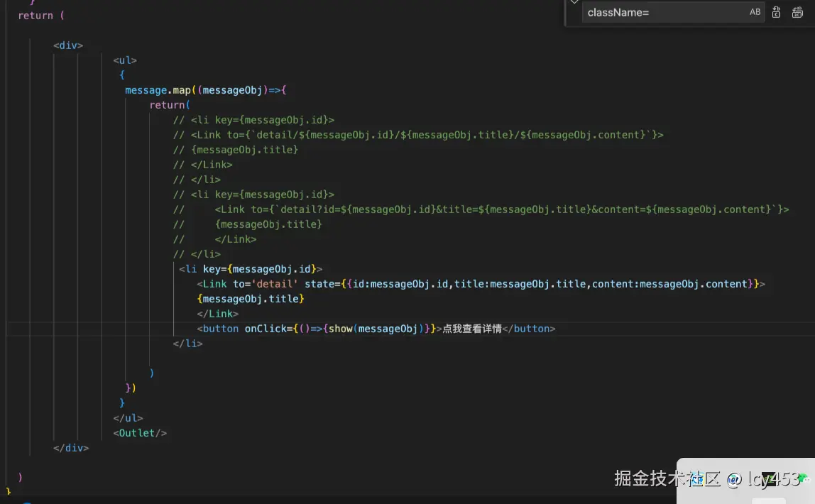Click the closing div tag
815x504 pixels.
[x=71, y=448]
